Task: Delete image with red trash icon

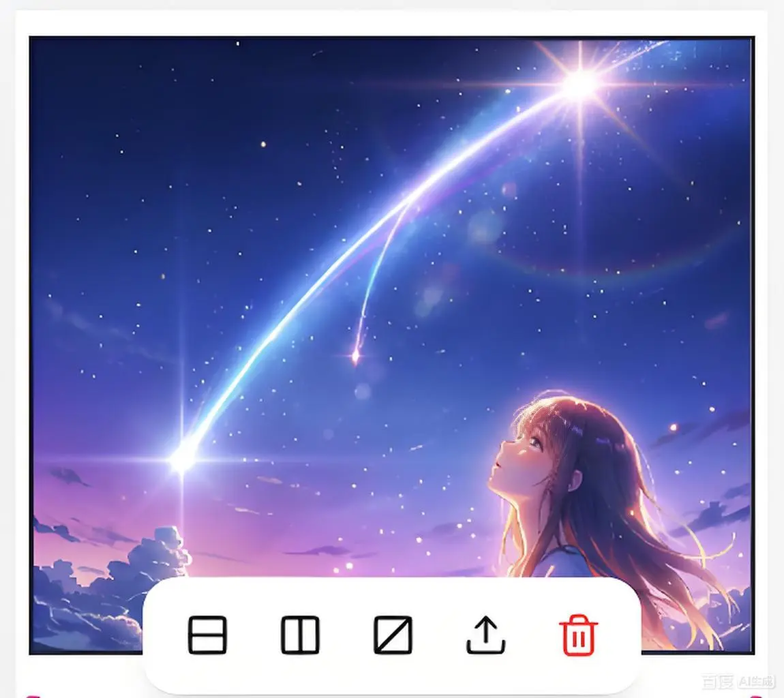Action: click(x=579, y=635)
